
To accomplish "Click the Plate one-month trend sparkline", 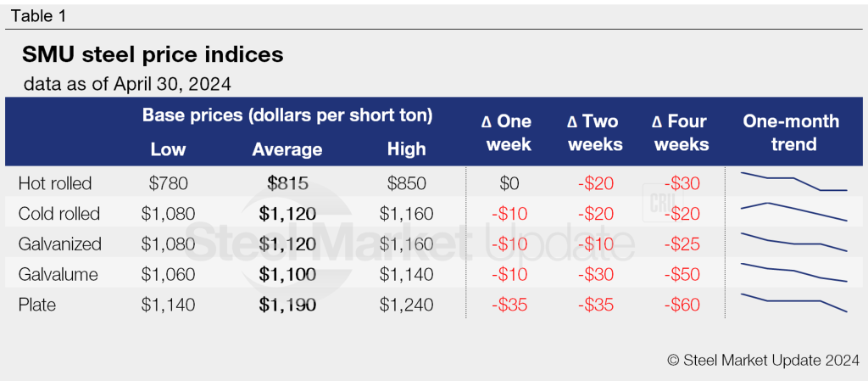I will click(x=793, y=303).
